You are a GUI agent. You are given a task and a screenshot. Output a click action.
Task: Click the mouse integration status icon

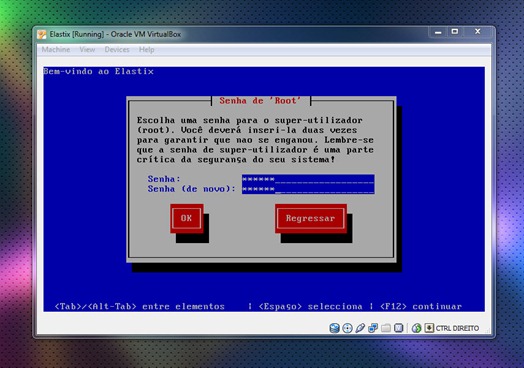point(416,328)
